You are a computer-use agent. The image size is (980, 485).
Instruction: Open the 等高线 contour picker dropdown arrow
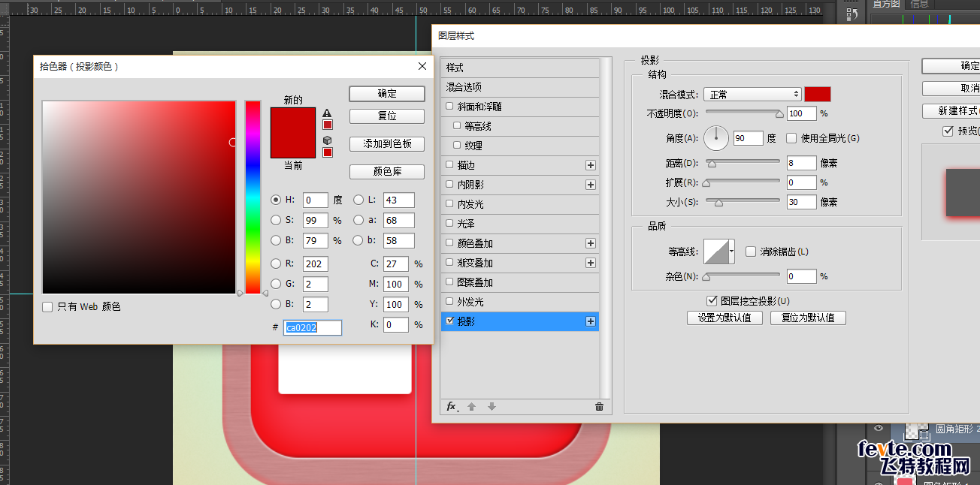coord(732,252)
